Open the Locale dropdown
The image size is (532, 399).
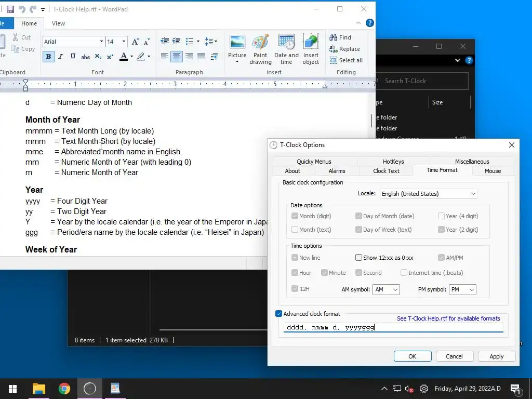point(429,194)
